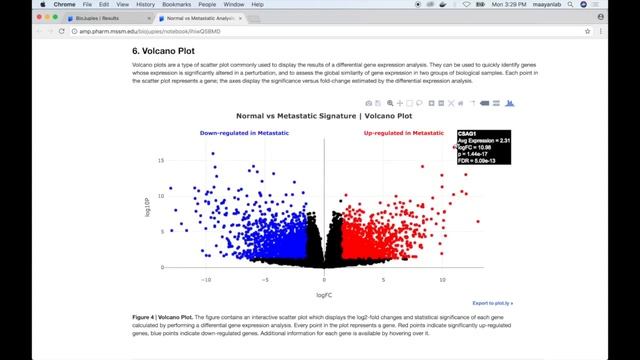Click the address bar URL field
Screen dimensions: 640x360
(327, 31)
